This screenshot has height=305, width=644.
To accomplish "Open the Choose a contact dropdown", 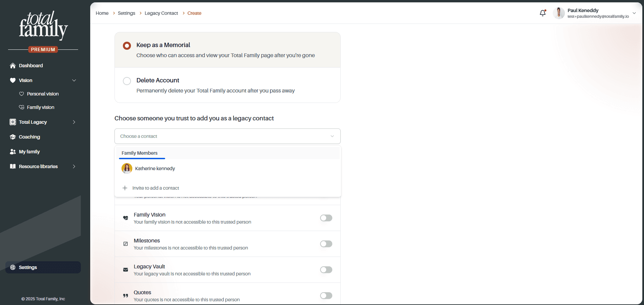I will pos(228,136).
